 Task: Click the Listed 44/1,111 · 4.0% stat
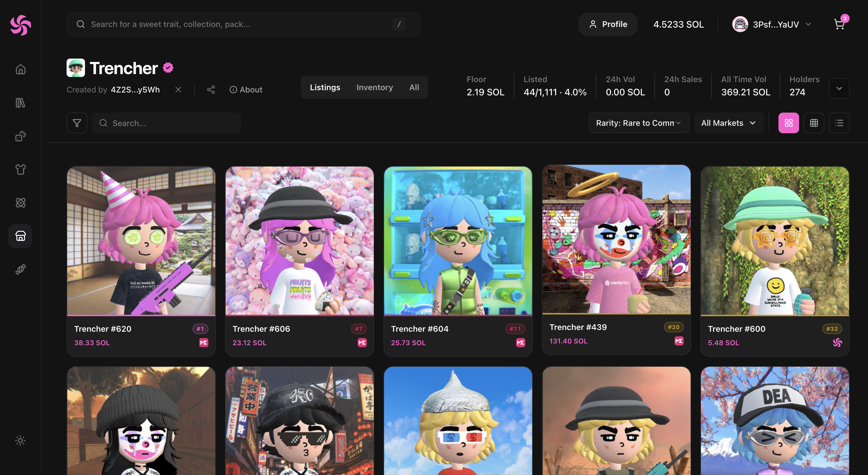pos(555,86)
